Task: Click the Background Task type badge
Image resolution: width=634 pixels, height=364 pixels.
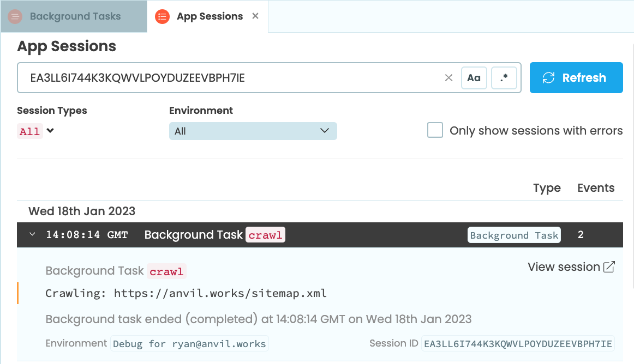Action: (x=514, y=235)
